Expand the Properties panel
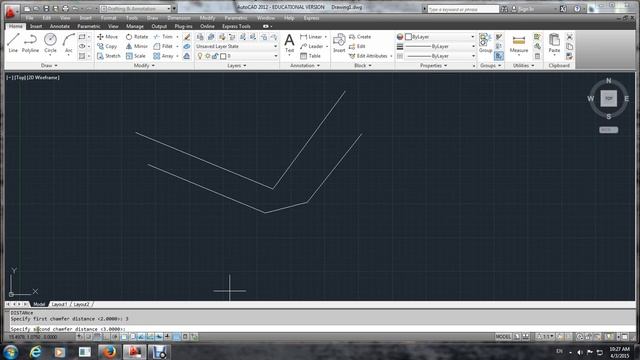640x360 pixels. pyautogui.click(x=433, y=65)
